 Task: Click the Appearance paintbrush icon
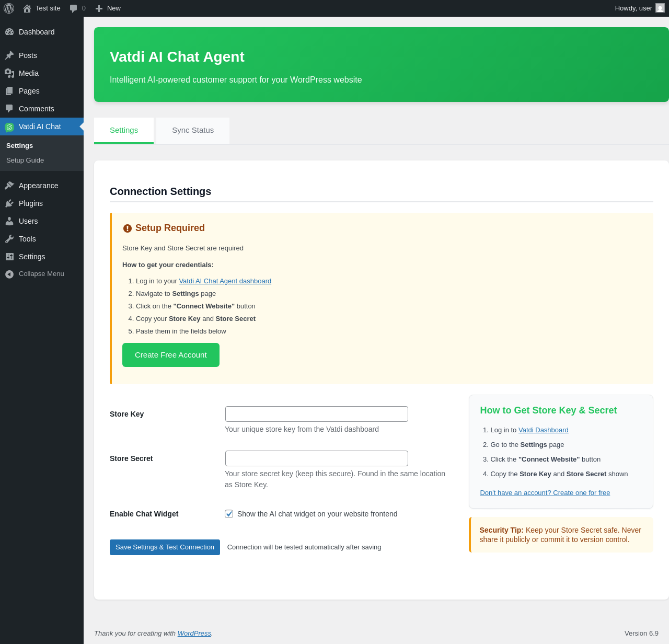click(9, 186)
